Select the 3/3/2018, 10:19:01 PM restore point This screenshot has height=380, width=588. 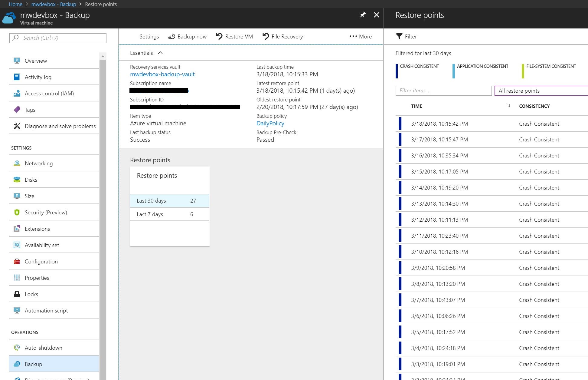pos(492,364)
